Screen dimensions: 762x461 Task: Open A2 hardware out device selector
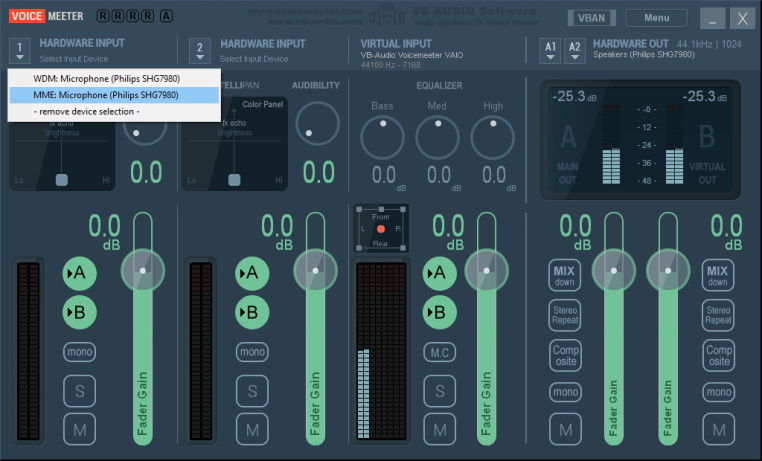[x=574, y=51]
